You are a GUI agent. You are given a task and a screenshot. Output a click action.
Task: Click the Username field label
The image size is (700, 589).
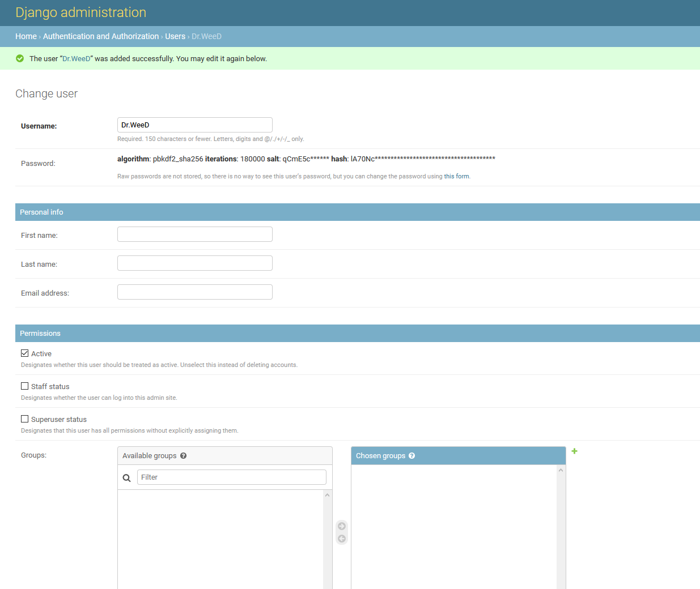pyautogui.click(x=39, y=126)
